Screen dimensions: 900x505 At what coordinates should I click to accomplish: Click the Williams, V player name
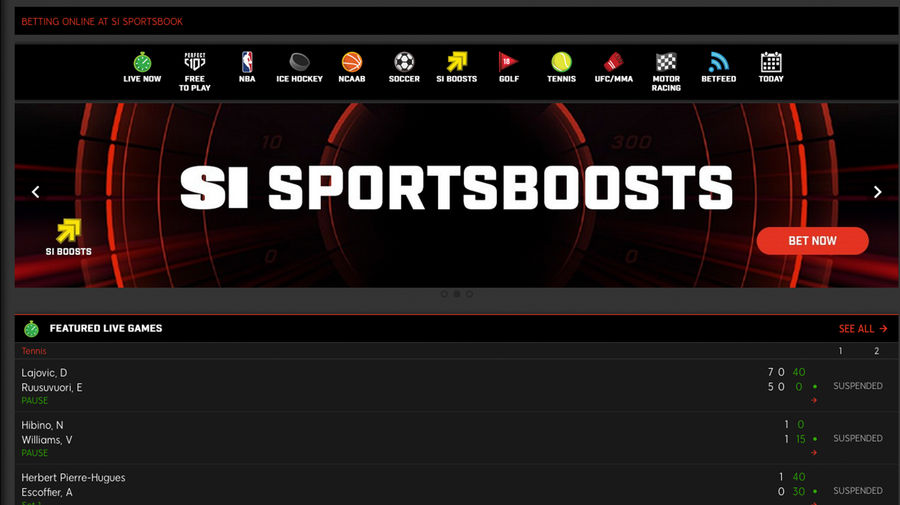click(x=46, y=440)
